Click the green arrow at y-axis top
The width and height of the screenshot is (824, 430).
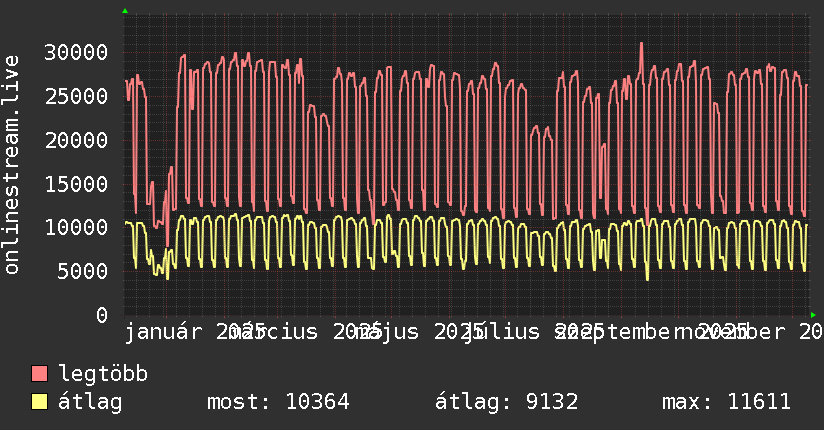[125, 11]
